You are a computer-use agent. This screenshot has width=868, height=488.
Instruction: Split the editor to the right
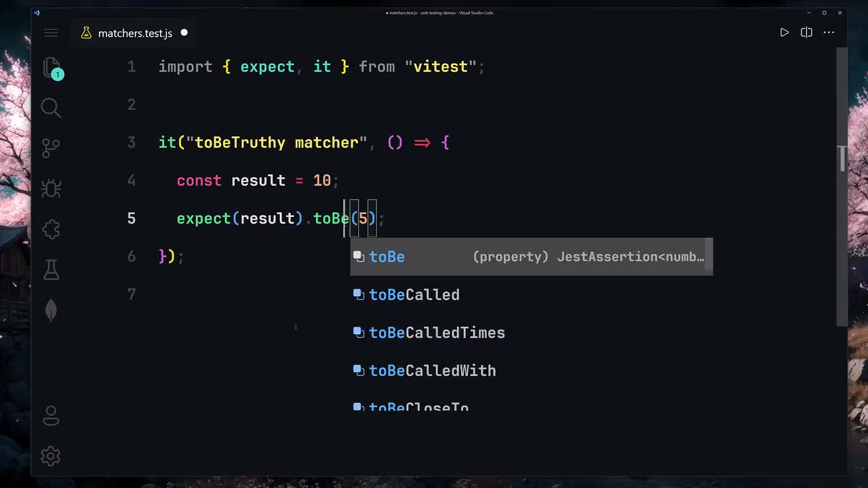(806, 33)
